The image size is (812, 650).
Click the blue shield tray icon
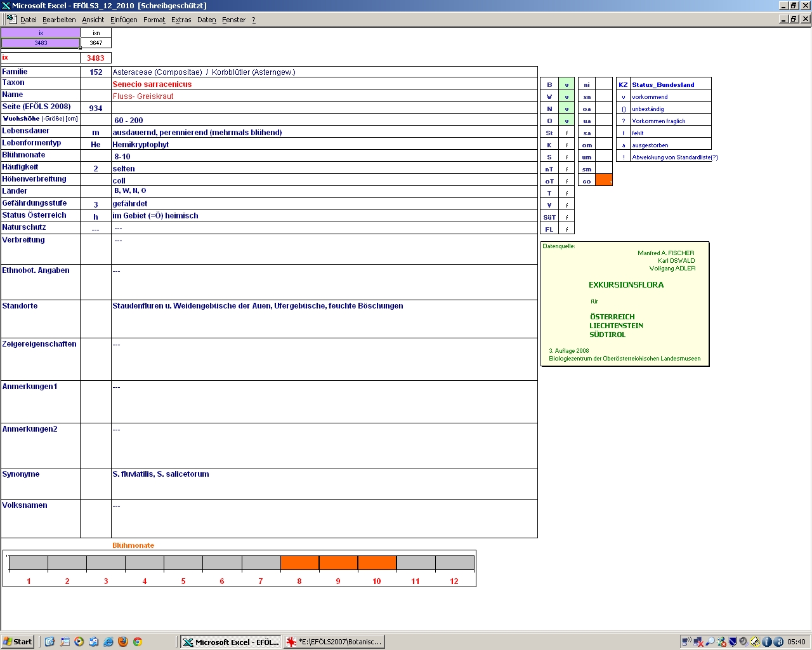733,642
